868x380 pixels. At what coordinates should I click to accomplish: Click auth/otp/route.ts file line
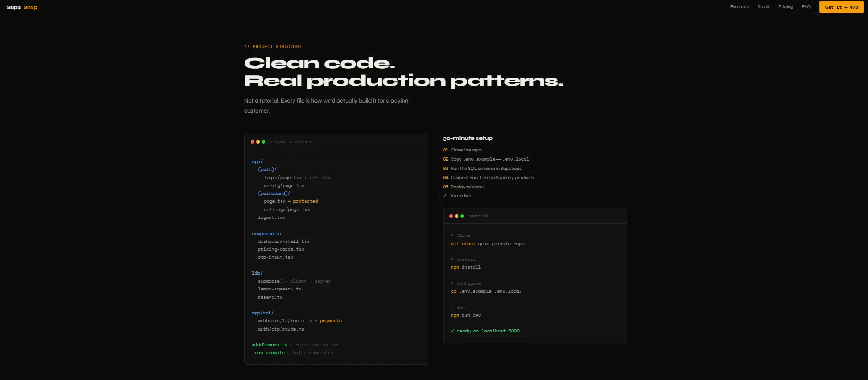coord(281,329)
